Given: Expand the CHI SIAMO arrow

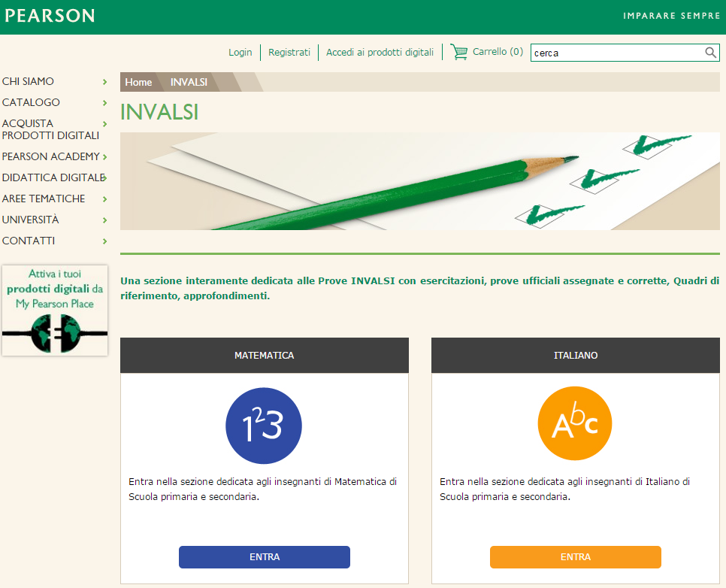Looking at the screenshot, I should [x=104, y=82].
